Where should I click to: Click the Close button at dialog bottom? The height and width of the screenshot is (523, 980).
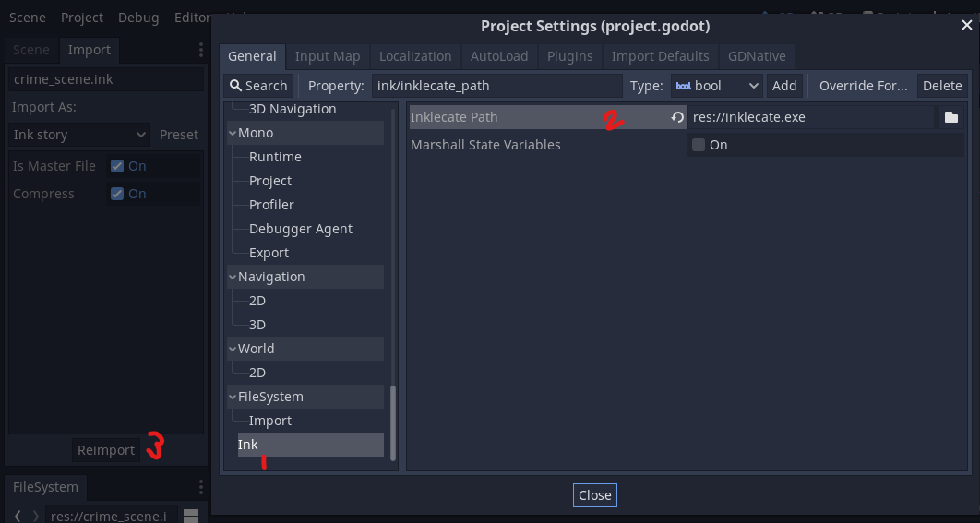click(595, 495)
